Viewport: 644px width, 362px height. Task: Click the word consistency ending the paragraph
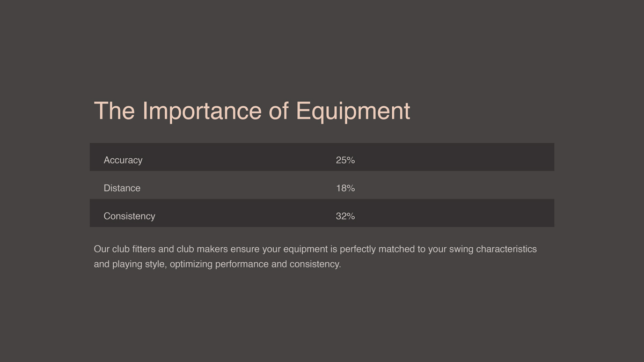click(x=315, y=264)
